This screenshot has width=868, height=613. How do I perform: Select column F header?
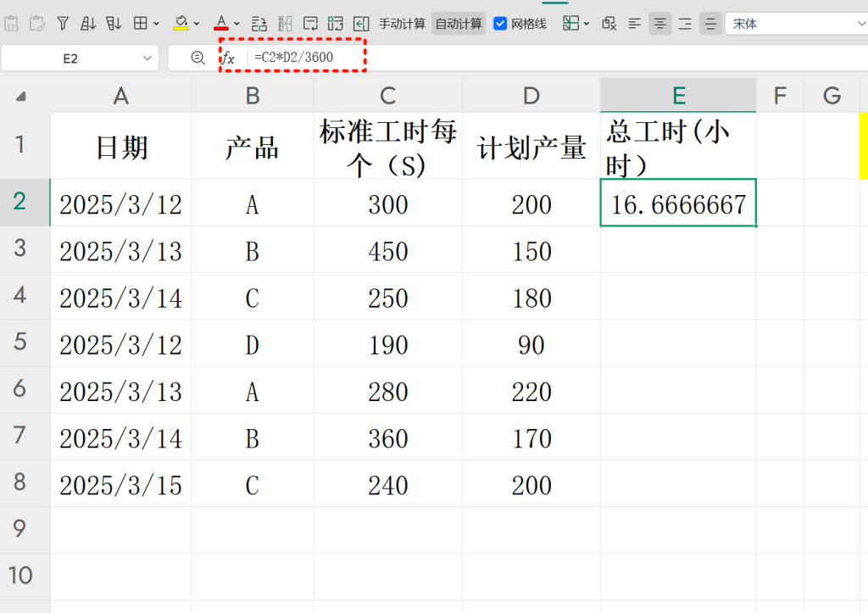click(x=780, y=96)
